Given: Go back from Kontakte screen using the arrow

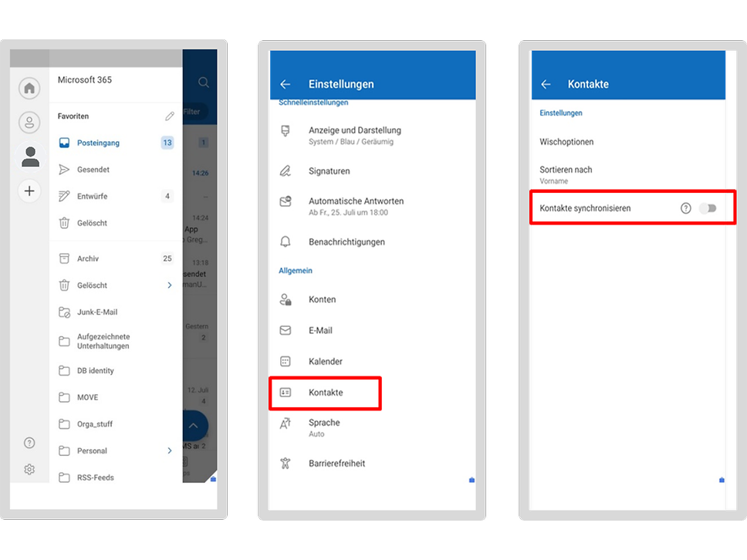Looking at the screenshot, I should pyautogui.click(x=546, y=84).
